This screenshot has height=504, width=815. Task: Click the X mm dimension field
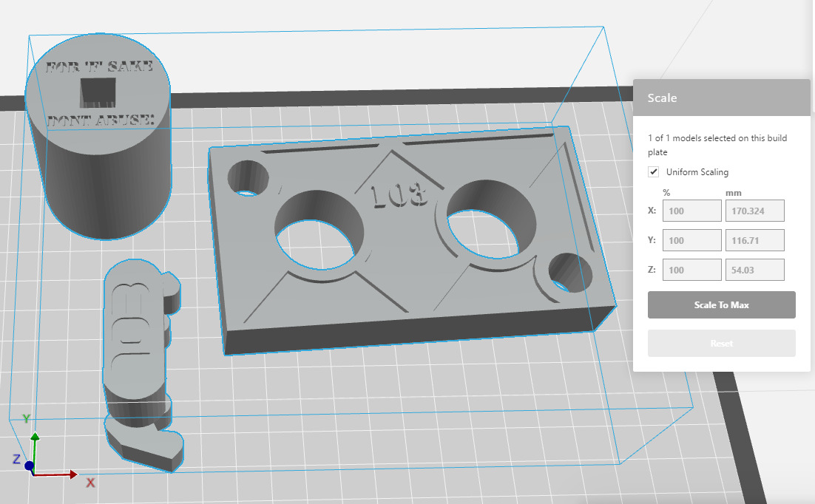click(754, 211)
